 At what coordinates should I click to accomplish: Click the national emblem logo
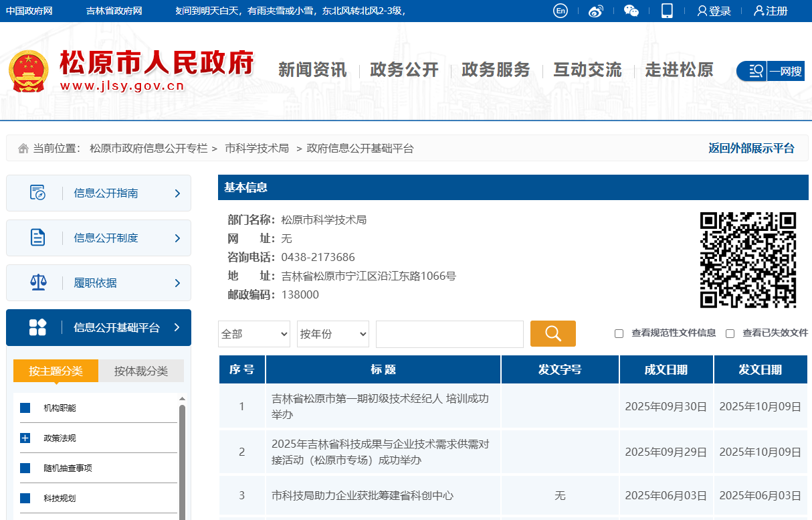[x=29, y=71]
